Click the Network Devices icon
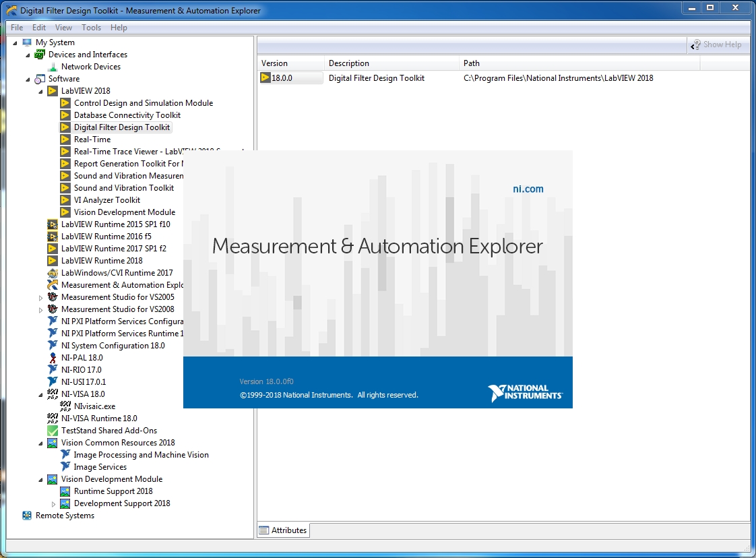 coord(53,67)
